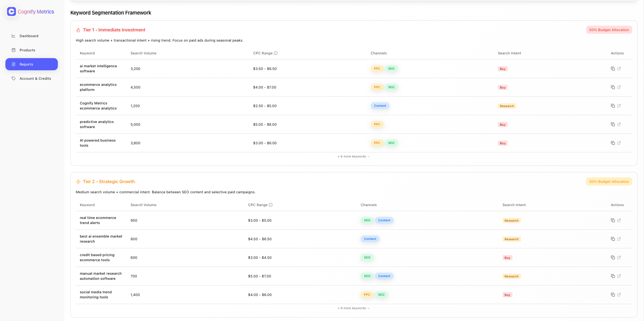Click the CPC Range info icon in Tier 2
Screen dimensions: 644x321
pyautogui.click(x=271, y=205)
